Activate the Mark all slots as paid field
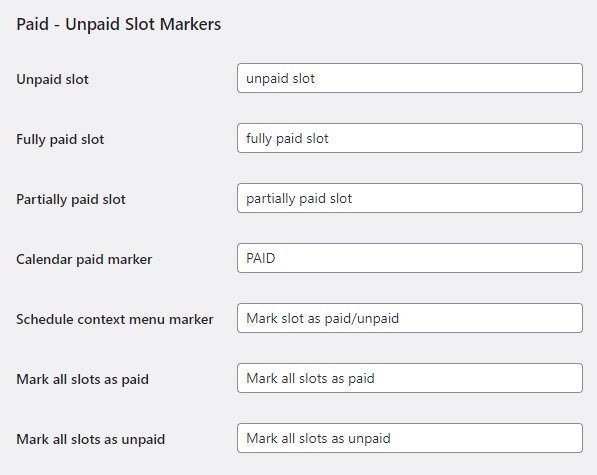 pos(410,378)
